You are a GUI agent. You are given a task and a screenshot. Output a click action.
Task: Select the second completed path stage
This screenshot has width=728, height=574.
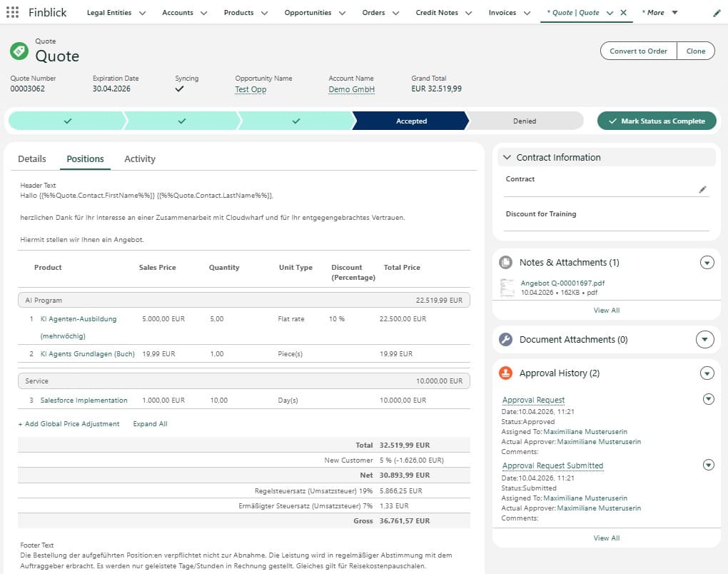click(181, 121)
